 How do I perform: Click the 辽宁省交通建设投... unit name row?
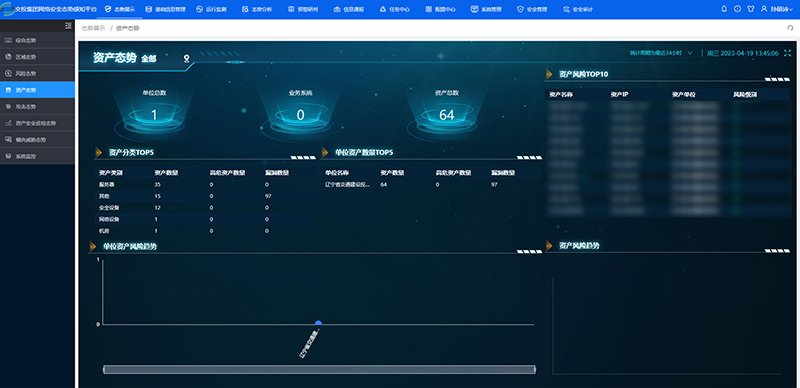tap(431, 184)
